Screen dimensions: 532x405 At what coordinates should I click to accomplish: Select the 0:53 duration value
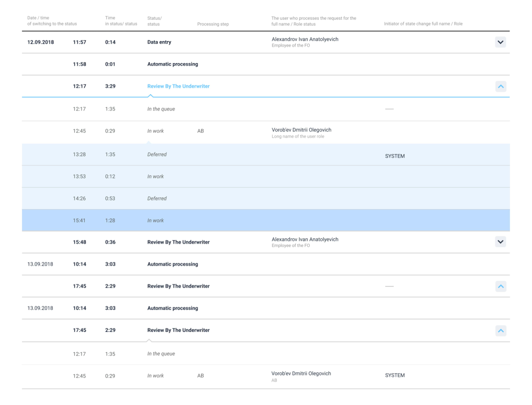[110, 198]
